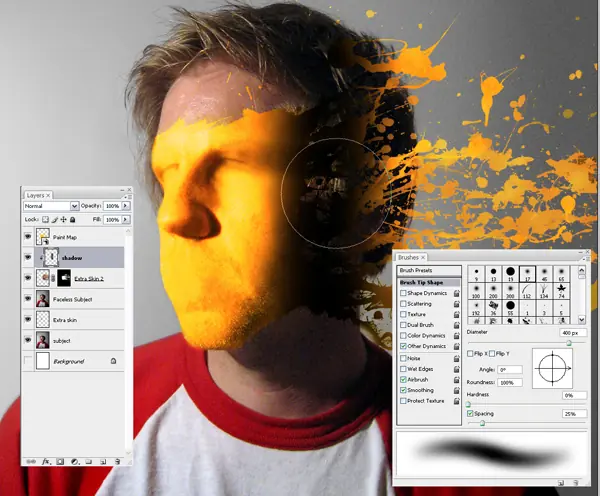
Task: Click the lock position move icon
Action: tap(64, 220)
